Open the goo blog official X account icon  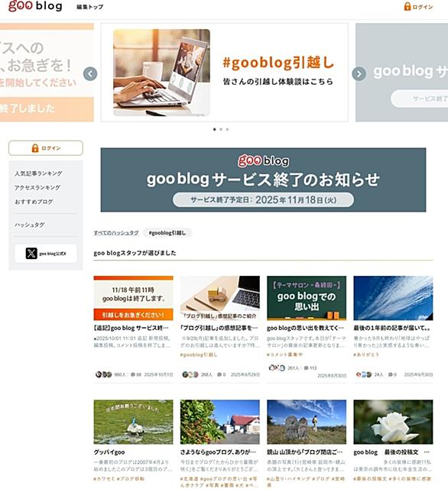tap(31, 253)
